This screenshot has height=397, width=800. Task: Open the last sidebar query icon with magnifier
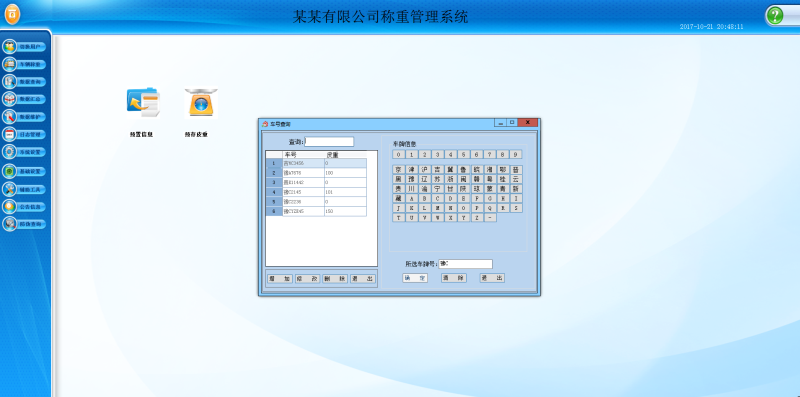point(9,224)
